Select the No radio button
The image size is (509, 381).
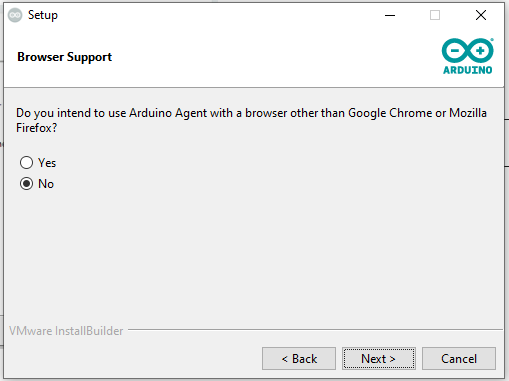(26, 184)
